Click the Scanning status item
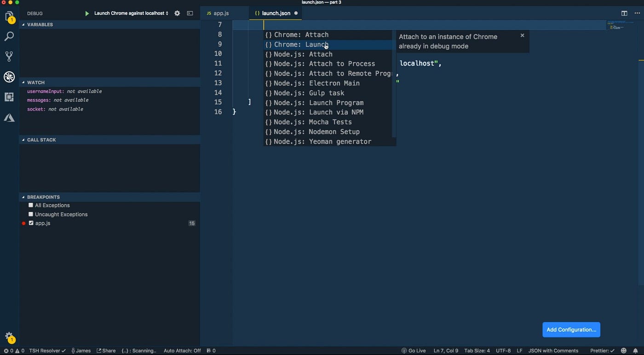This screenshot has height=355, width=644. (x=139, y=351)
